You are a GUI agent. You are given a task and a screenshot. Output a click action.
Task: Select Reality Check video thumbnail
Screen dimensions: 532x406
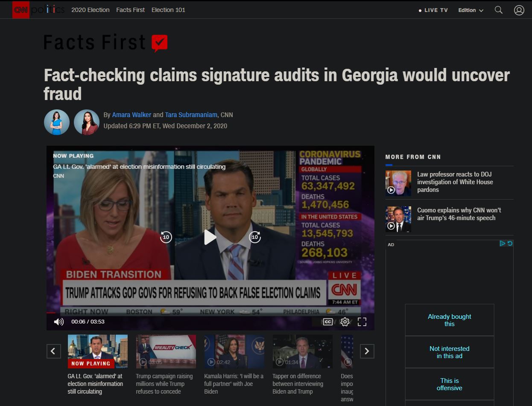tap(166, 351)
